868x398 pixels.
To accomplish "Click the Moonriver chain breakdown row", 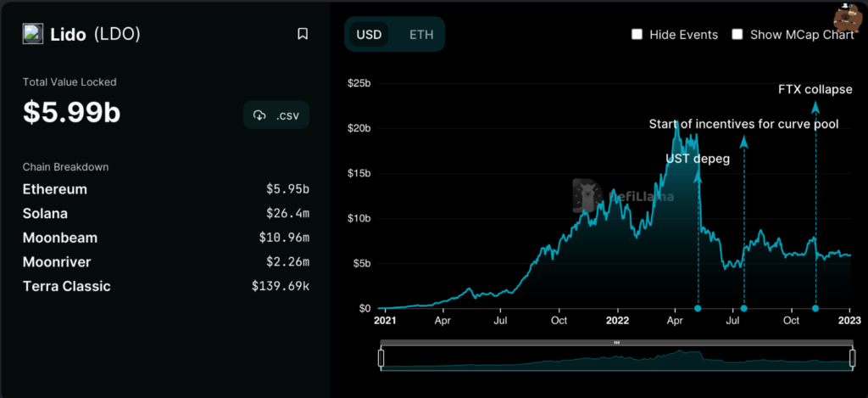I will (166, 262).
